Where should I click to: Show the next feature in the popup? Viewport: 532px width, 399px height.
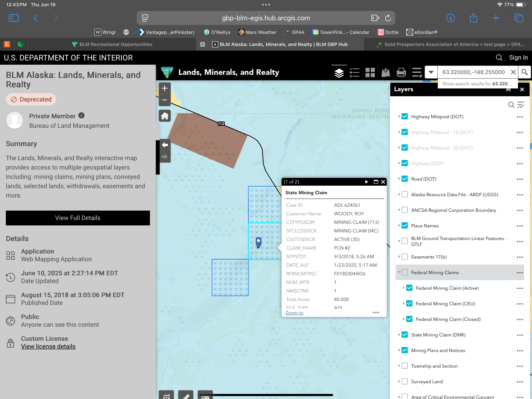[x=366, y=182]
